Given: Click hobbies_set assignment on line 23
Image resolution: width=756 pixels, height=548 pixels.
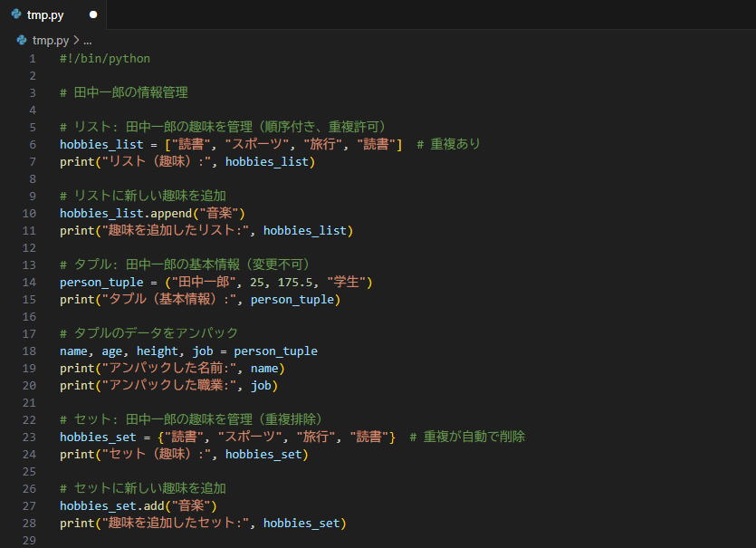Looking at the screenshot, I should [x=227, y=437].
